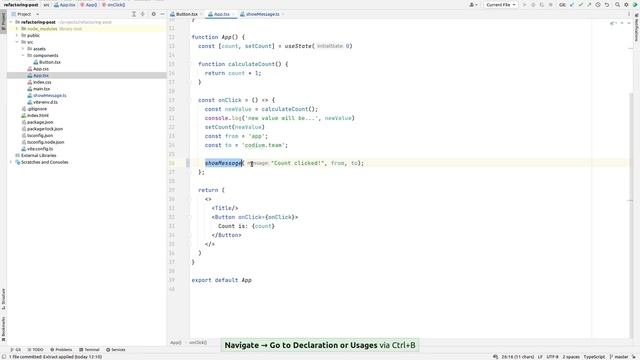
Task: Collapse the refactoring-post root folder
Action: (11, 22)
